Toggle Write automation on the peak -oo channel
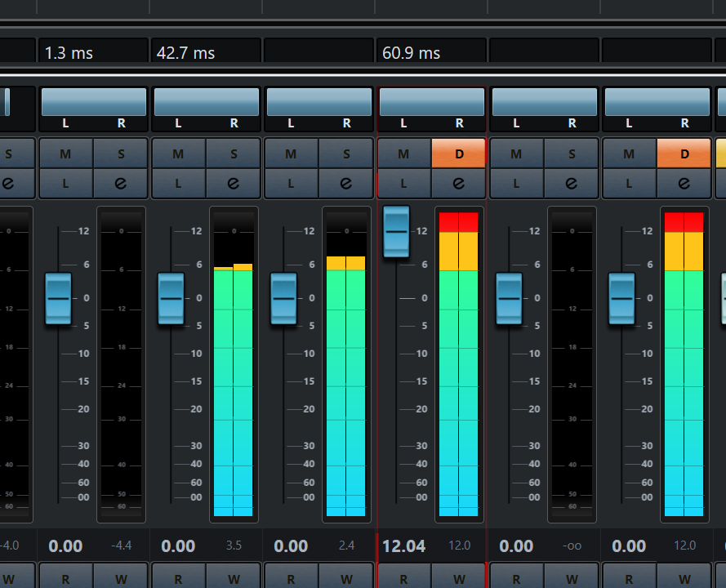The width and height of the screenshot is (726, 588). 572,577
